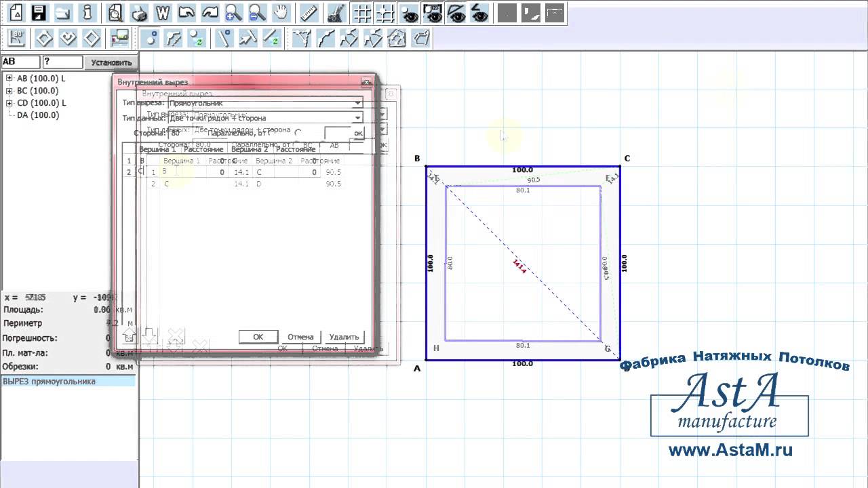Screen dimensions: 868x488
Task: Select the Параллельно radio button
Action: (298, 133)
